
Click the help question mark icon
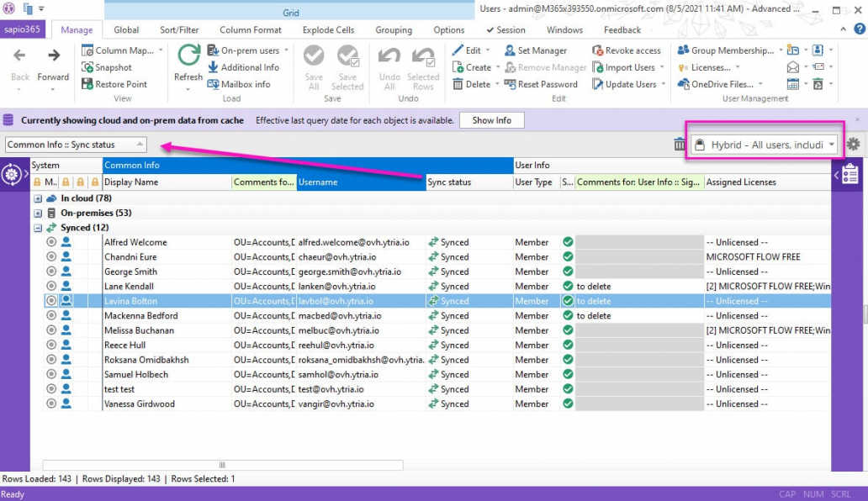point(859,29)
